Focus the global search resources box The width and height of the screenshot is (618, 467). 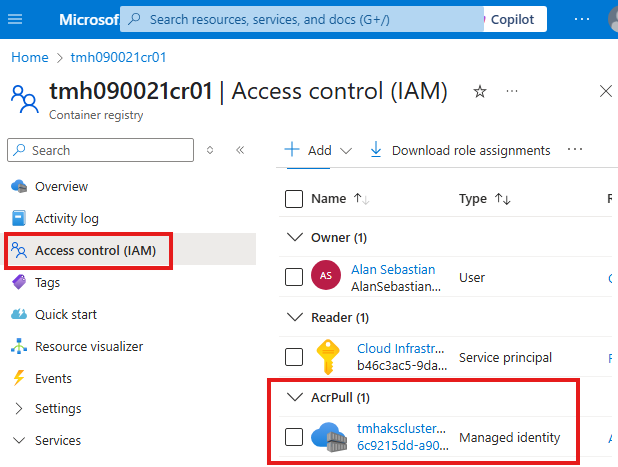[x=302, y=19]
